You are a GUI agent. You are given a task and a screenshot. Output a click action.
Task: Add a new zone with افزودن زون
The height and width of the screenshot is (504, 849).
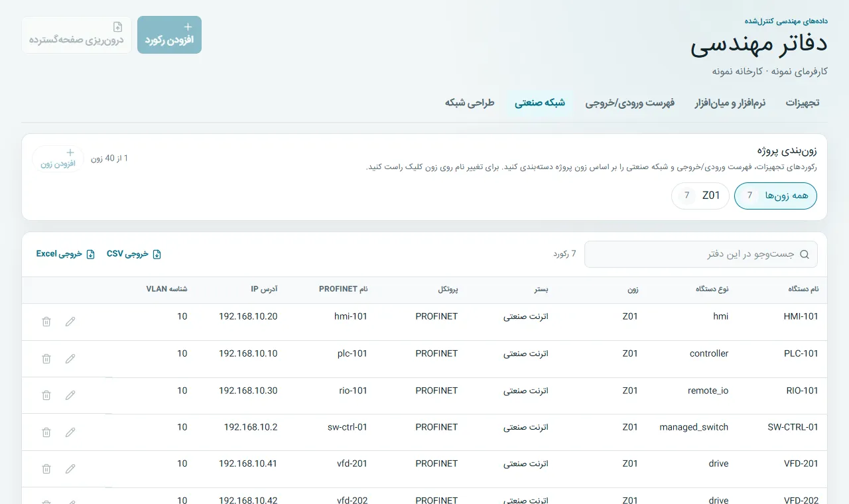coord(58,158)
